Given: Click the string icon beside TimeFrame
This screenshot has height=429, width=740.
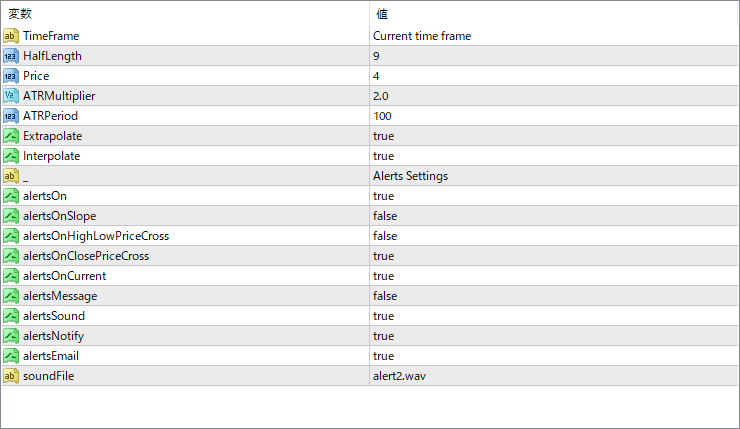Looking at the screenshot, I should (x=11, y=36).
